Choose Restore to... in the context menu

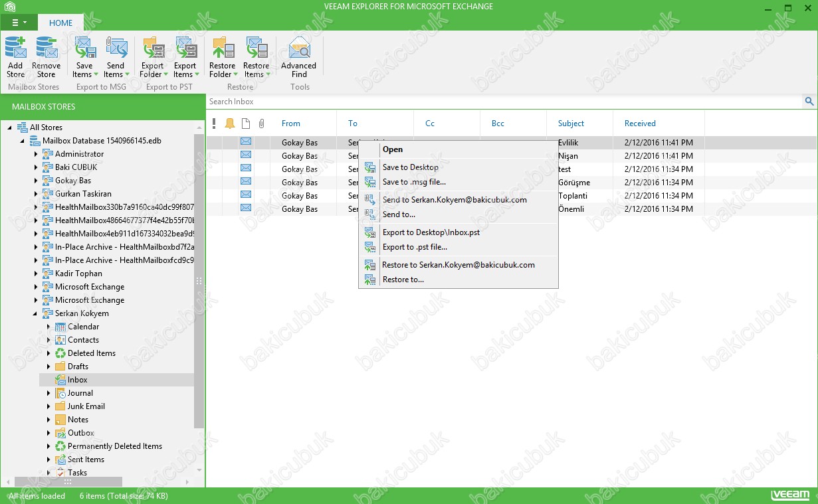459,280
